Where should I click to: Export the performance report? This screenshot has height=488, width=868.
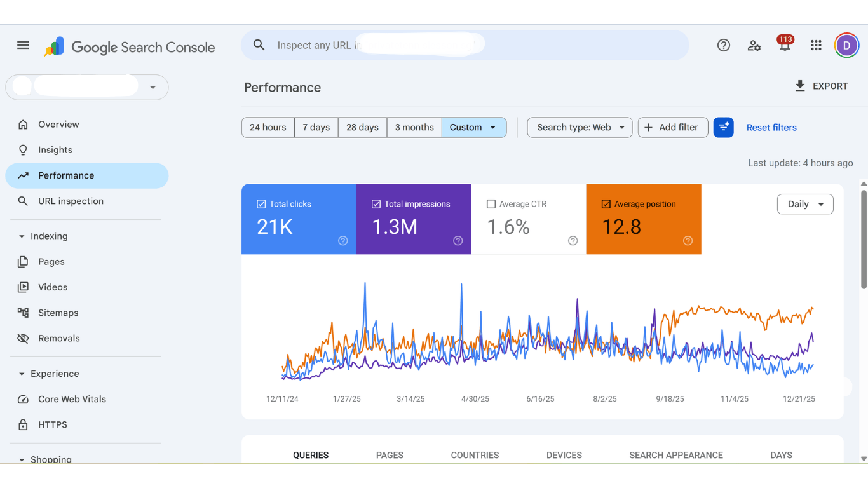point(821,86)
